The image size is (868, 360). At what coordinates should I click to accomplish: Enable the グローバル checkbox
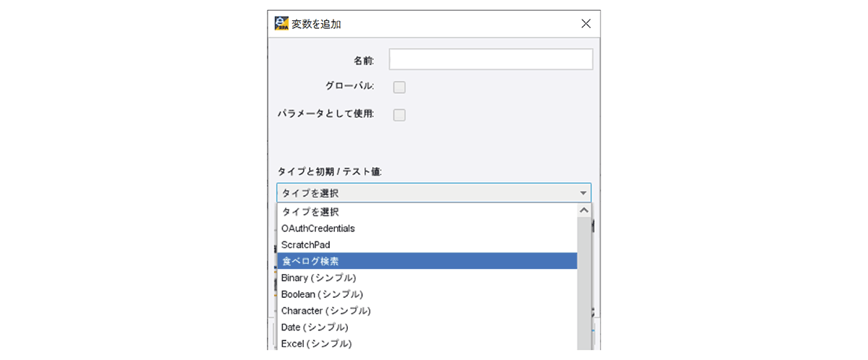coord(399,87)
